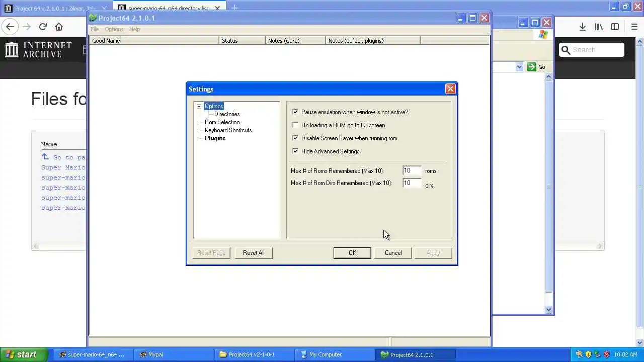644x362 pixels.
Task: Open Plugins settings page
Action: point(215,138)
